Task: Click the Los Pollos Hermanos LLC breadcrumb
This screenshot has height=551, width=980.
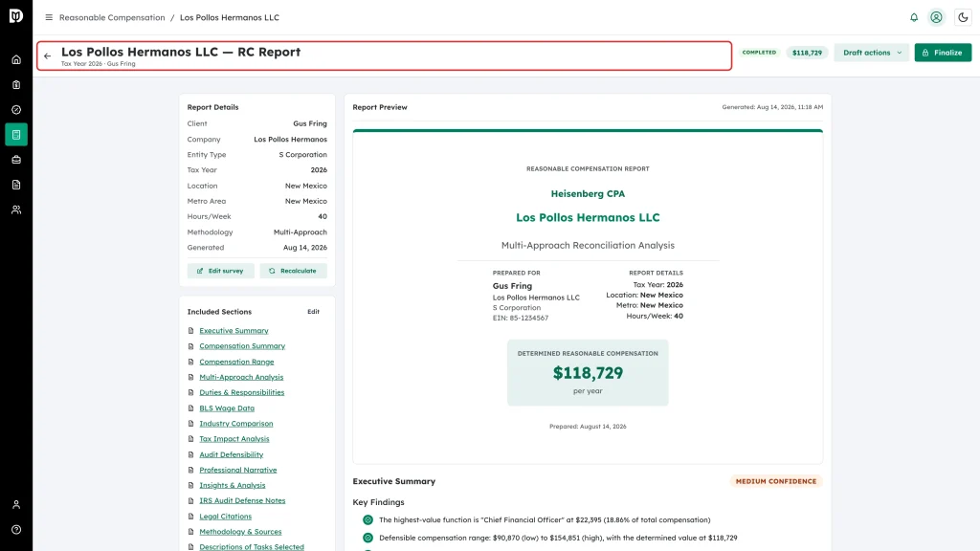Action: [x=230, y=17]
